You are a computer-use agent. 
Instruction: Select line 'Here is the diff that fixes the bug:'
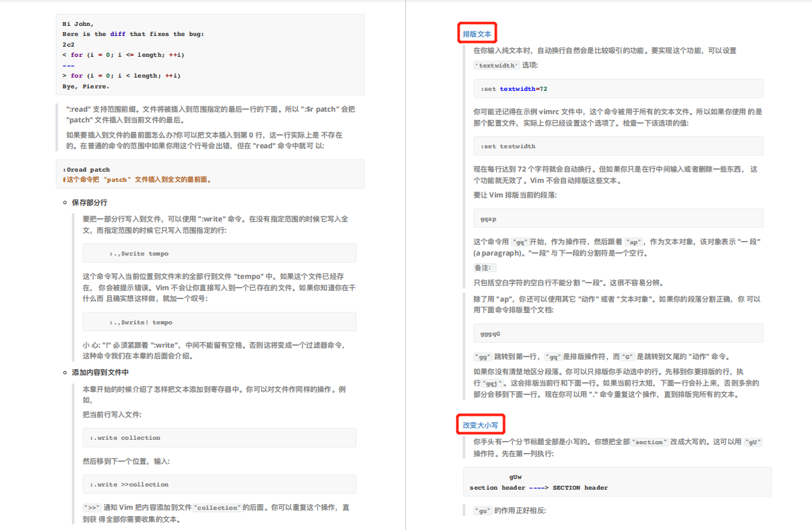click(x=133, y=34)
